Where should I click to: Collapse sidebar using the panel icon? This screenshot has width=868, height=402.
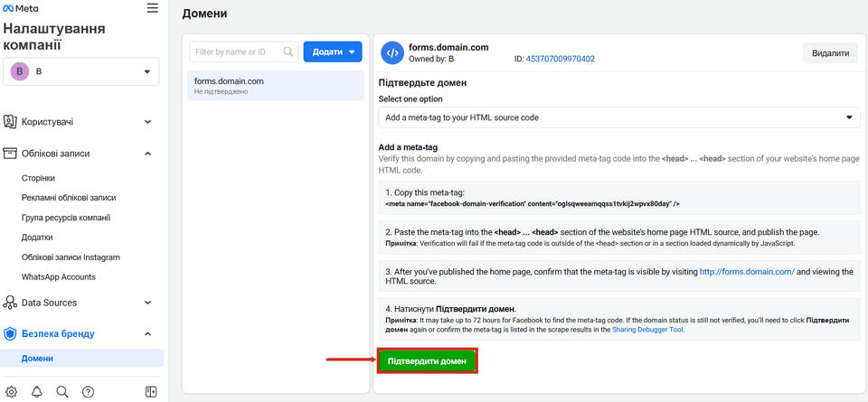pyautogui.click(x=151, y=391)
